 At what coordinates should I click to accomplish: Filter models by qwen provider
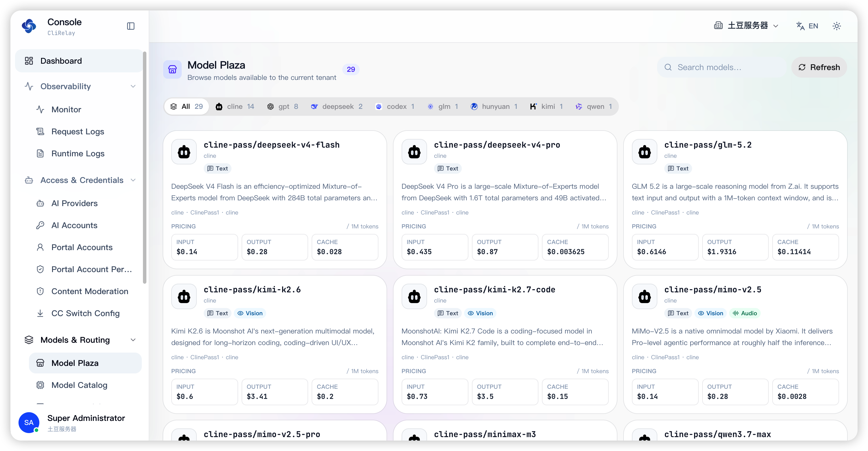coord(594,107)
